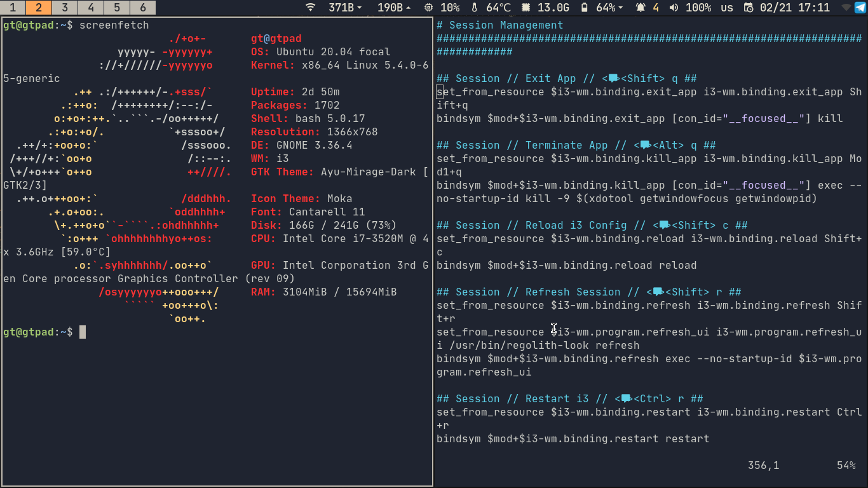Click 'OS: Ubuntu 20.04 focal' line

321,52
